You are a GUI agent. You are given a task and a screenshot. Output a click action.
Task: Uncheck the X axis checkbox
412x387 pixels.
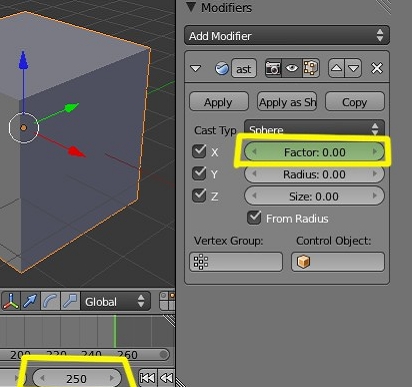[x=199, y=151]
